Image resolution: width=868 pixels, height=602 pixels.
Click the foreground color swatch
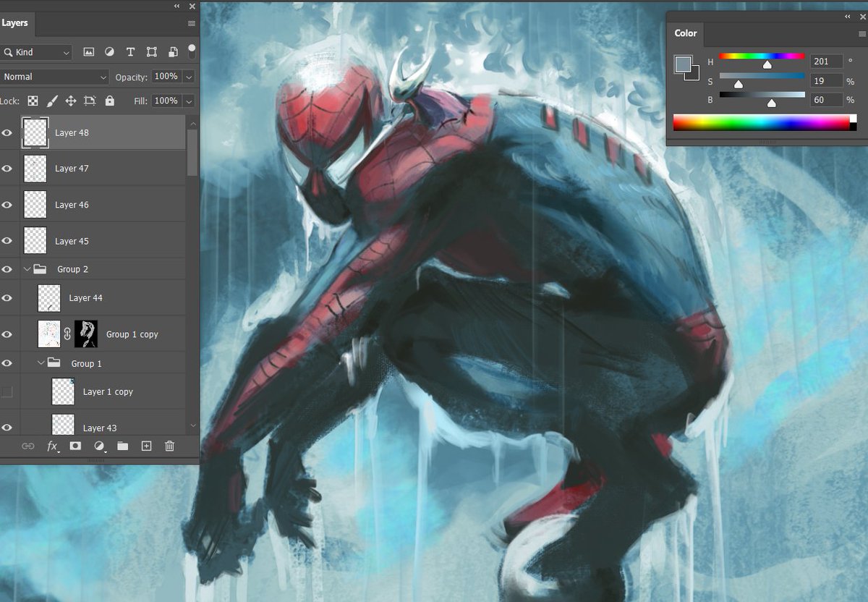[x=682, y=64]
